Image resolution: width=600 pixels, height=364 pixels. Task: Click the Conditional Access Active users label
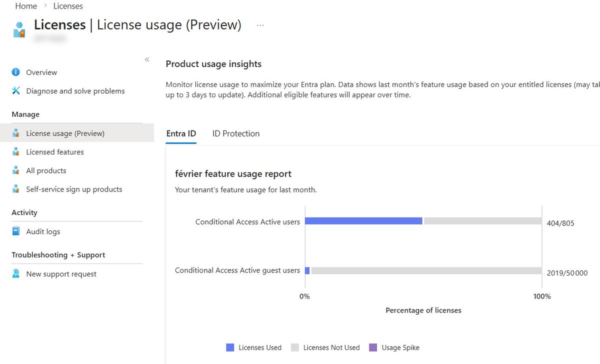click(247, 221)
